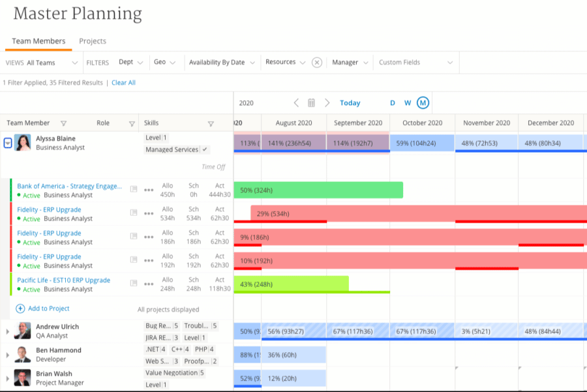This screenshot has height=392, width=587.
Task: Jump to Today on the timeline
Action: [350, 102]
